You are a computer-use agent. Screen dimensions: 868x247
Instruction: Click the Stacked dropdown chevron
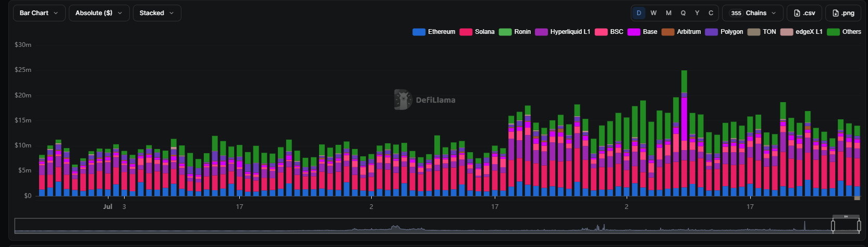coord(172,13)
